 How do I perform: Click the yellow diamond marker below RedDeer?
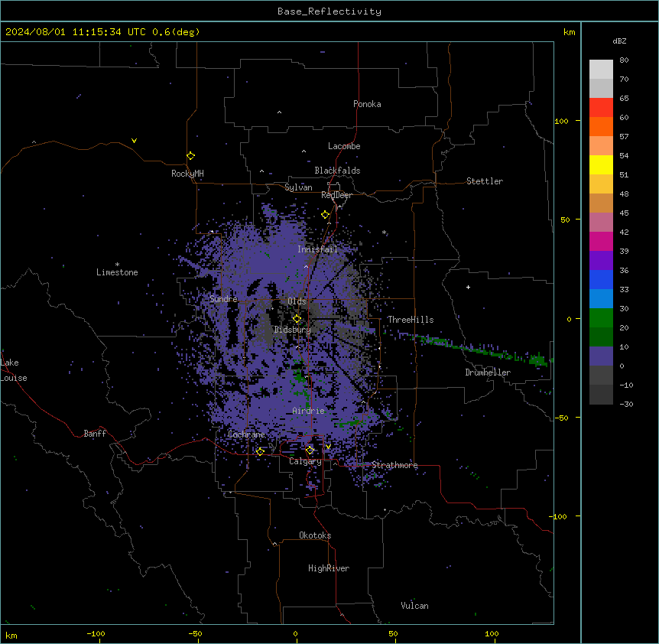click(x=325, y=215)
